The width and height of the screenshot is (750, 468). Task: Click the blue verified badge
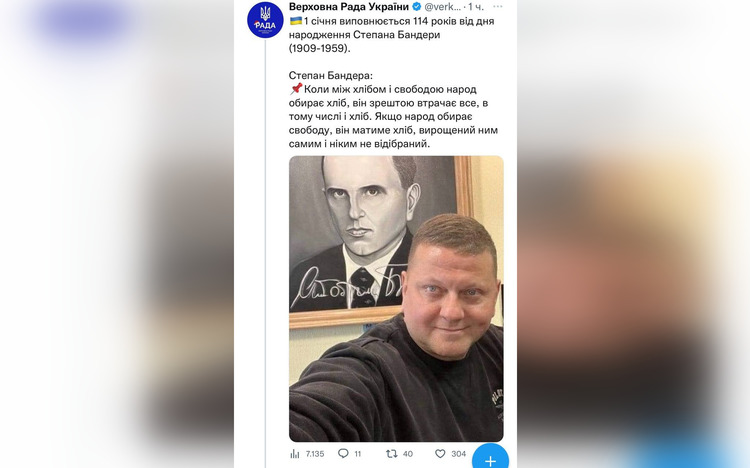[x=417, y=7]
